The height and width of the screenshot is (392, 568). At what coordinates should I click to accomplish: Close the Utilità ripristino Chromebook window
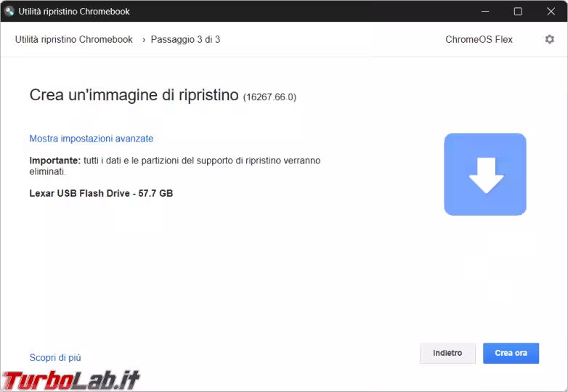click(x=551, y=11)
